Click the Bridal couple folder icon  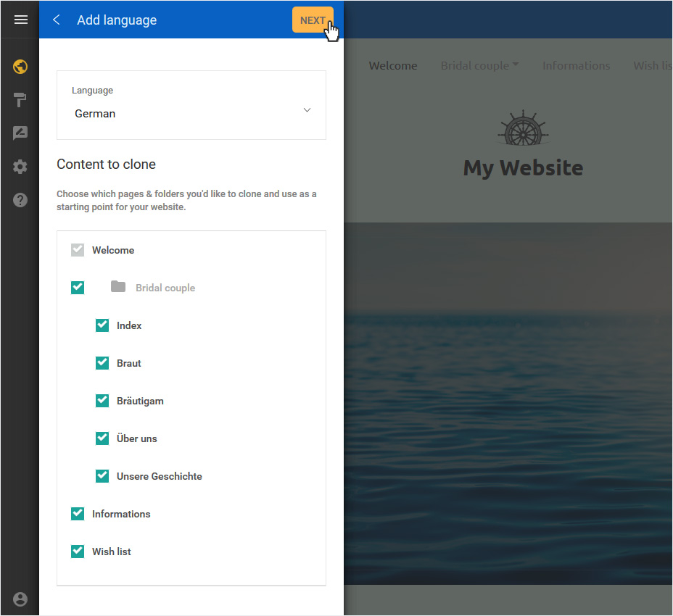118,286
